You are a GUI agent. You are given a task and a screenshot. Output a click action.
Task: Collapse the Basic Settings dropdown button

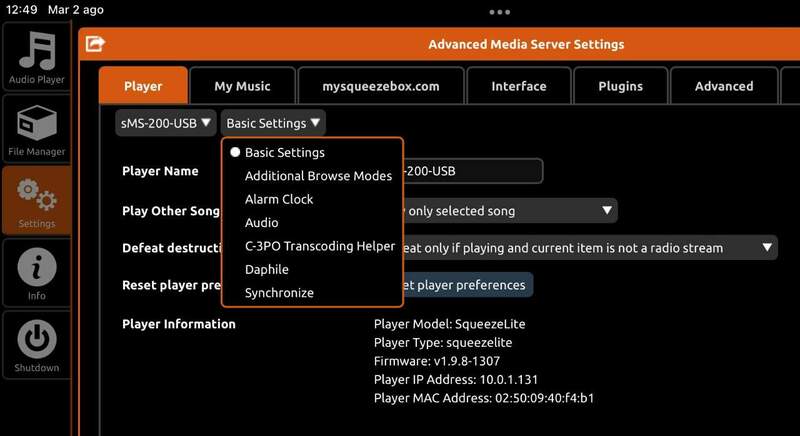[x=273, y=123]
